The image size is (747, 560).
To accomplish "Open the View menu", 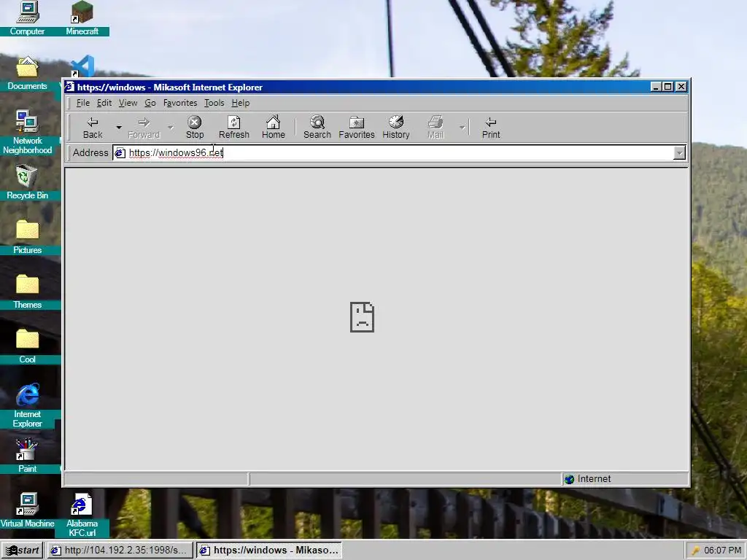I will [128, 103].
